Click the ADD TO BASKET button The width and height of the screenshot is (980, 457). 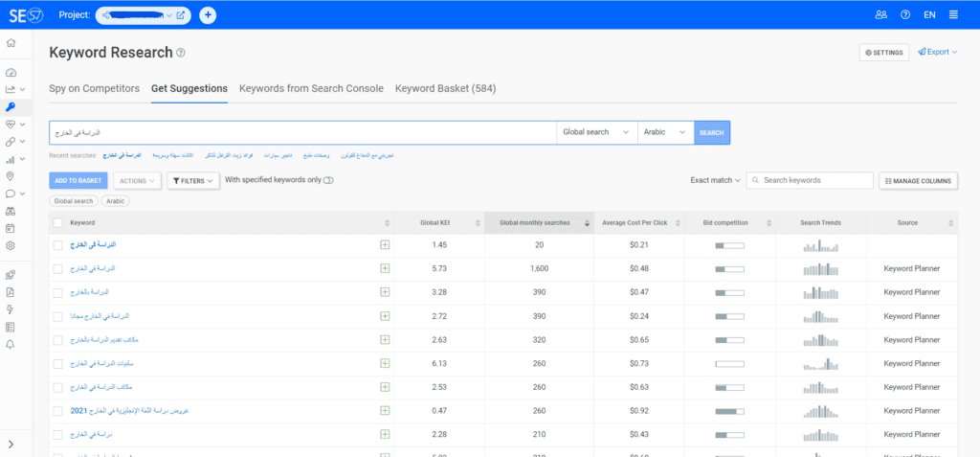tap(78, 181)
